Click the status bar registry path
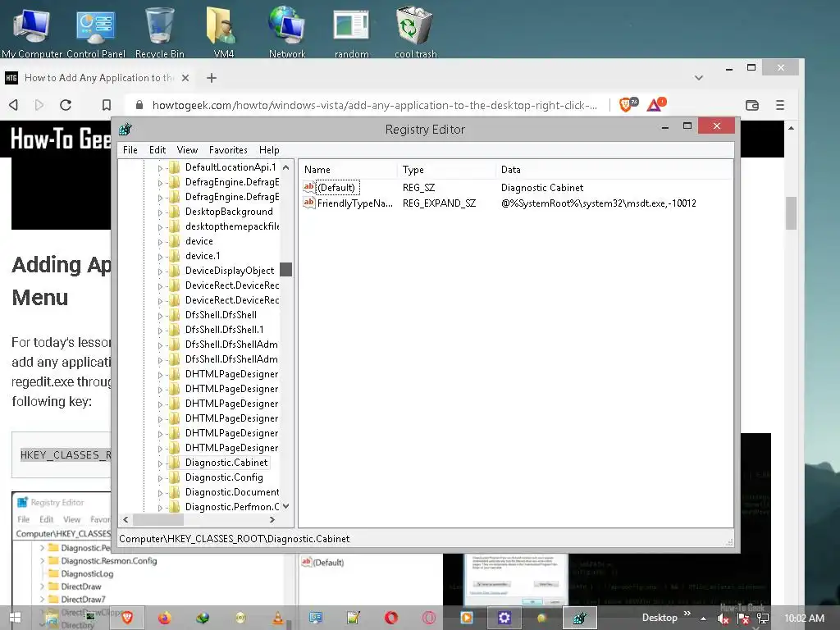Screen dimensions: 840x630 coord(234,539)
